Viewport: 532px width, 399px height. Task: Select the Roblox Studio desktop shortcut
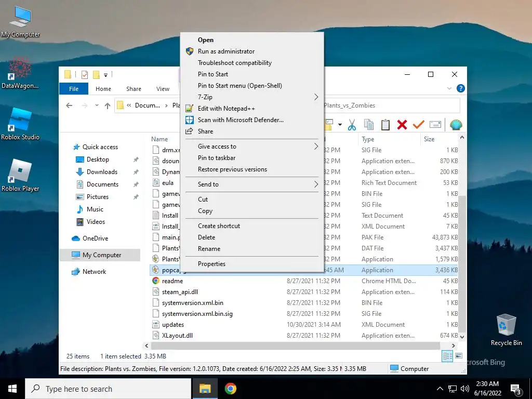click(x=20, y=124)
